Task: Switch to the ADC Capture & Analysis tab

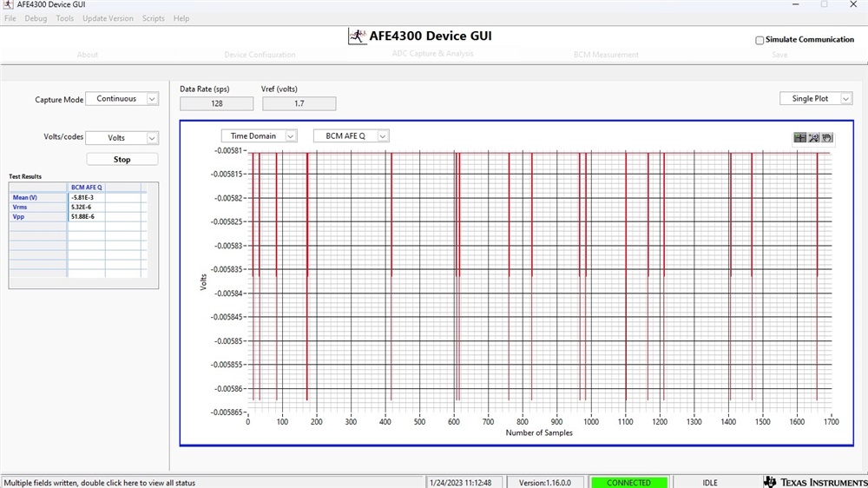Action: [433, 53]
